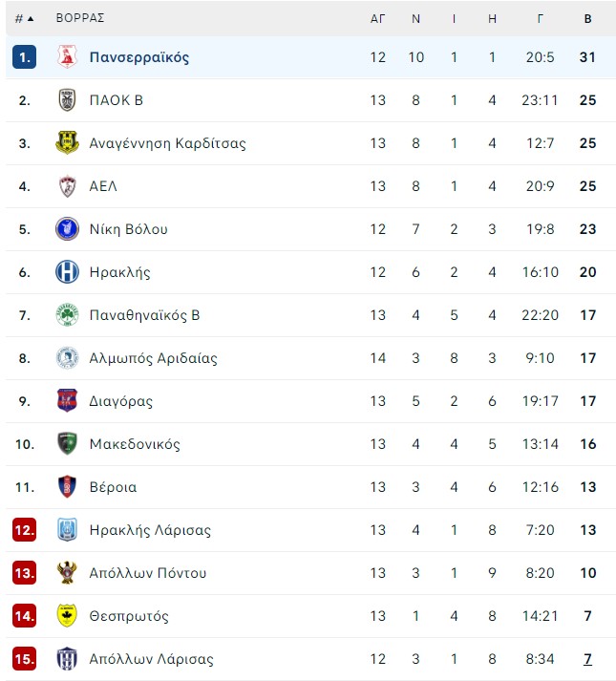The height and width of the screenshot is (681, 616).
Task: Sort the table by rank # column
Action: point(24,19)
